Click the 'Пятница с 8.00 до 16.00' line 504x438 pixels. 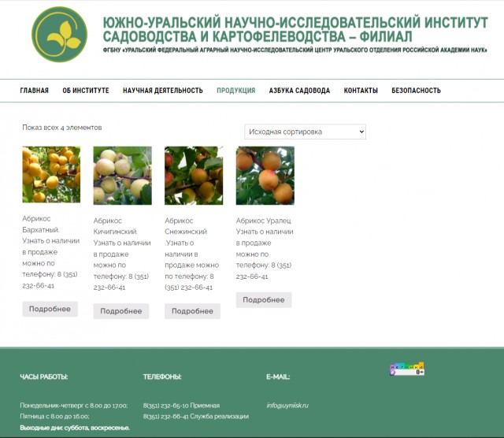[x=54, y=417]
